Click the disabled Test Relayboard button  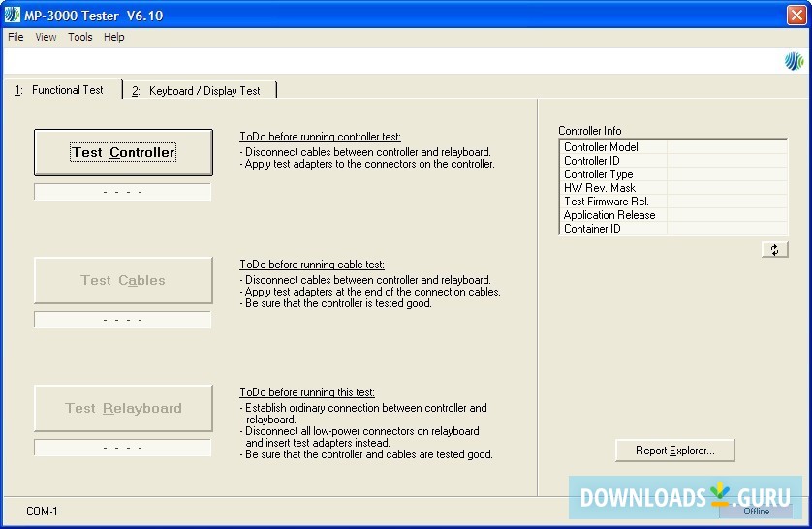(x=123, y=408)
